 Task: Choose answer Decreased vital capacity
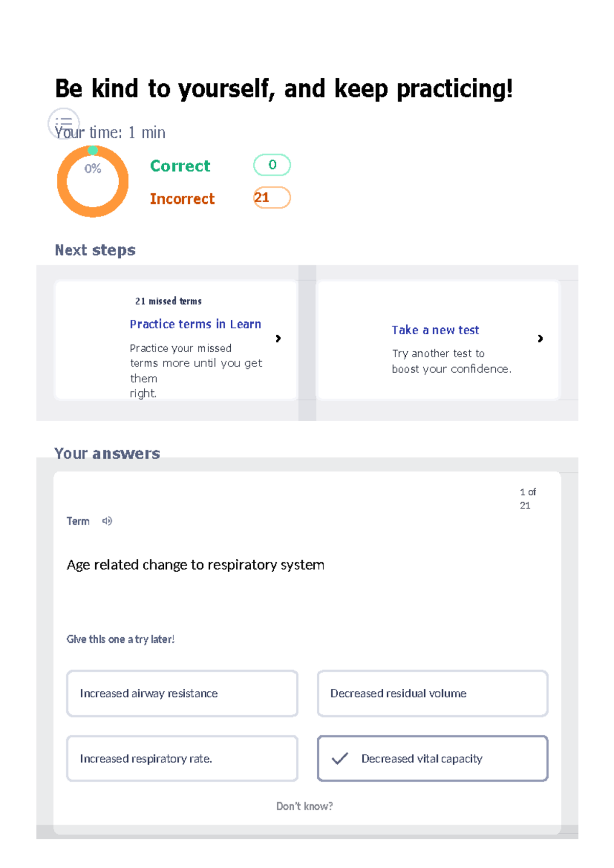click(x=433, y=758)
